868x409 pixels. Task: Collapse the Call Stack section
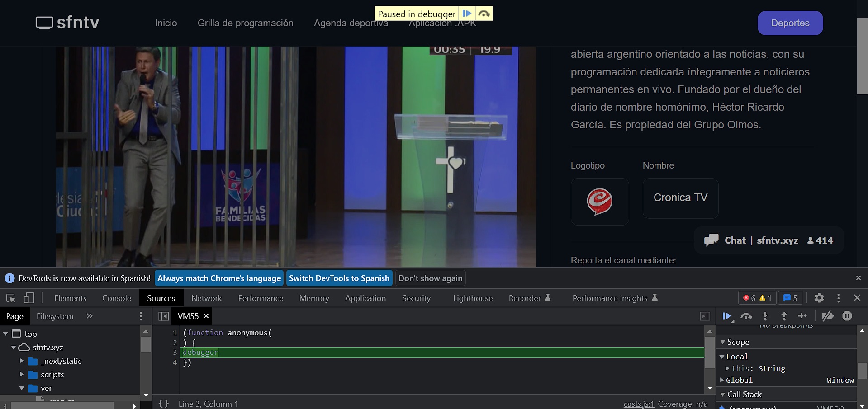[723, 395]
